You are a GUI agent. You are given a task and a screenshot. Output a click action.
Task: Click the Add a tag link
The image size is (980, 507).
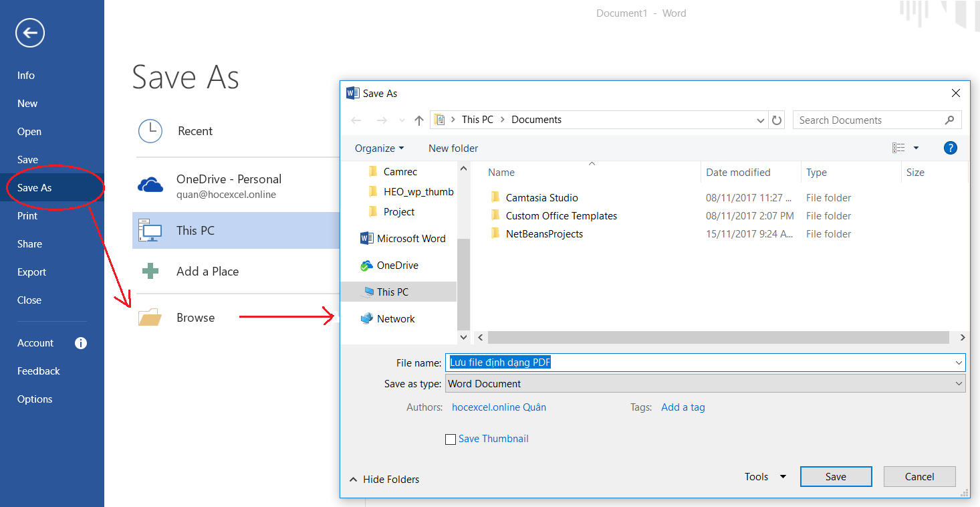click(x=683, y=407)
